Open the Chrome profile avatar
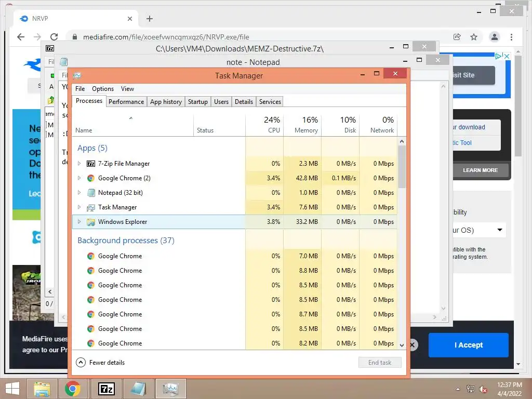 tap(495, 37)
